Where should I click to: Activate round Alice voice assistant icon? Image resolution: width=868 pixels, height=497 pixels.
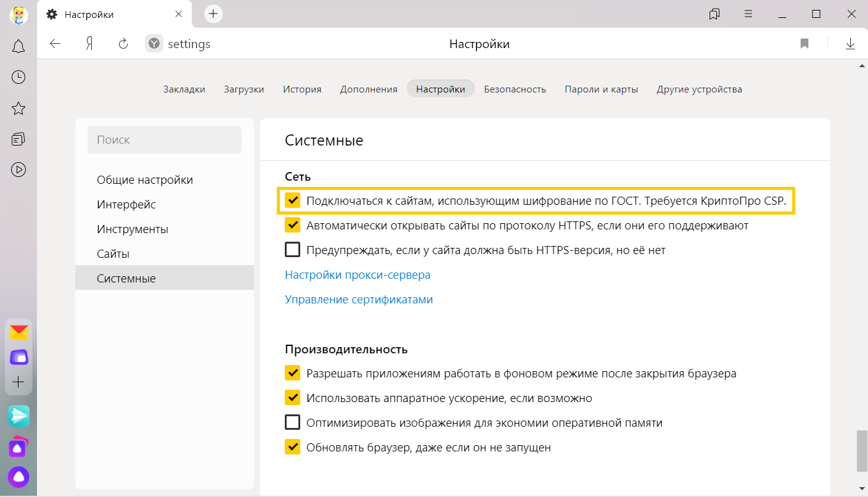point(18,476)
